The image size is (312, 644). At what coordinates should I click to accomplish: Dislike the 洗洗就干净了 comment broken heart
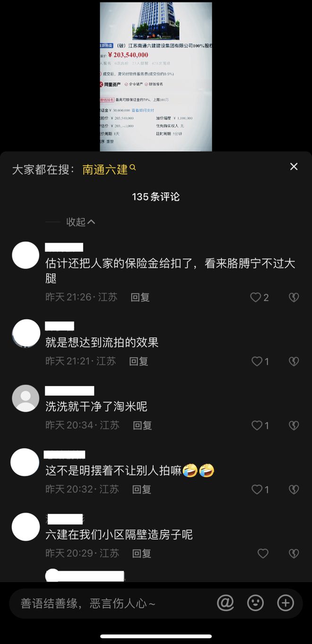(294, 426)
